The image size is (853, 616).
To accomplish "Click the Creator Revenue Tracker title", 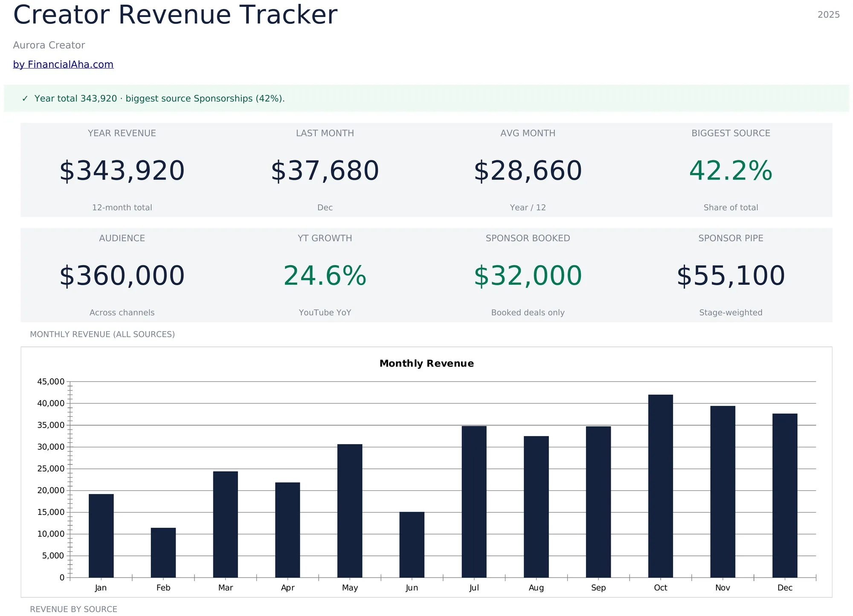I will 175,14.
